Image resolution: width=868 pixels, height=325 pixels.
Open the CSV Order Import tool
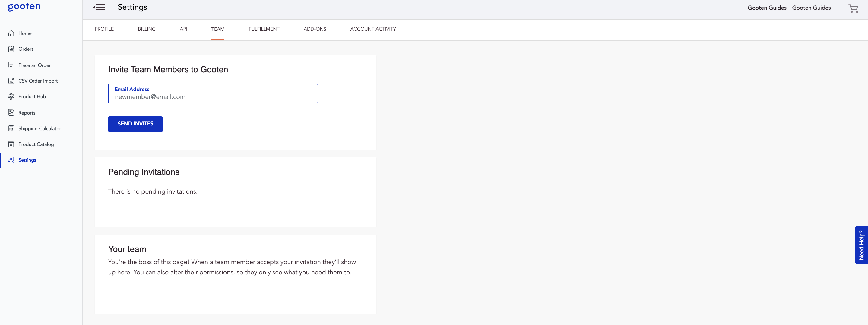click(11, 81)
